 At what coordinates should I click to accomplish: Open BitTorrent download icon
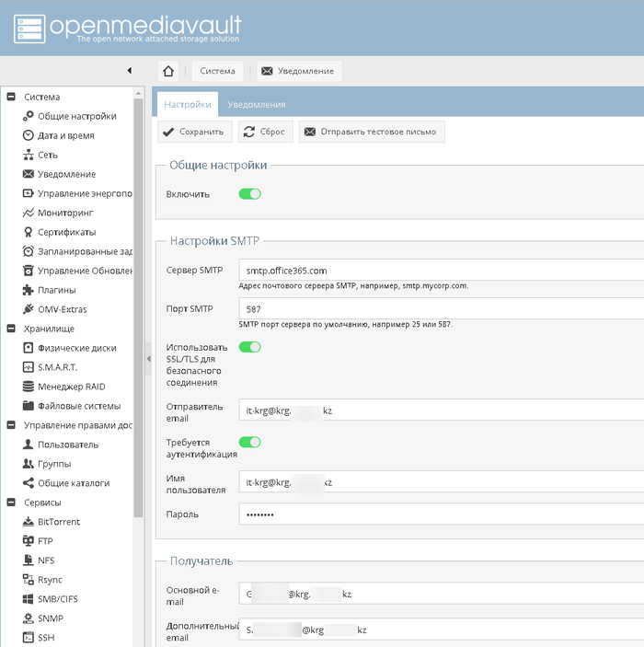pyautogui.click(x=28, y=522)
